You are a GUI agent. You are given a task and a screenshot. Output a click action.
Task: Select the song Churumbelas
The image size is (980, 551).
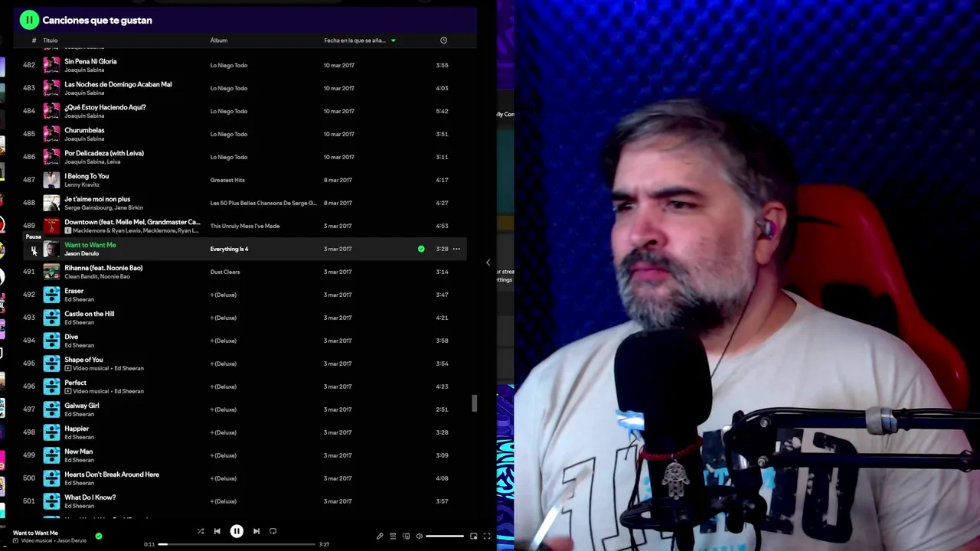[x=84, y=130]
